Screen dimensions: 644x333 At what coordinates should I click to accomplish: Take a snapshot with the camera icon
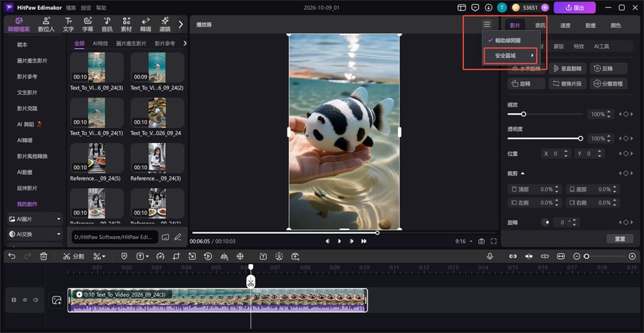482,241
